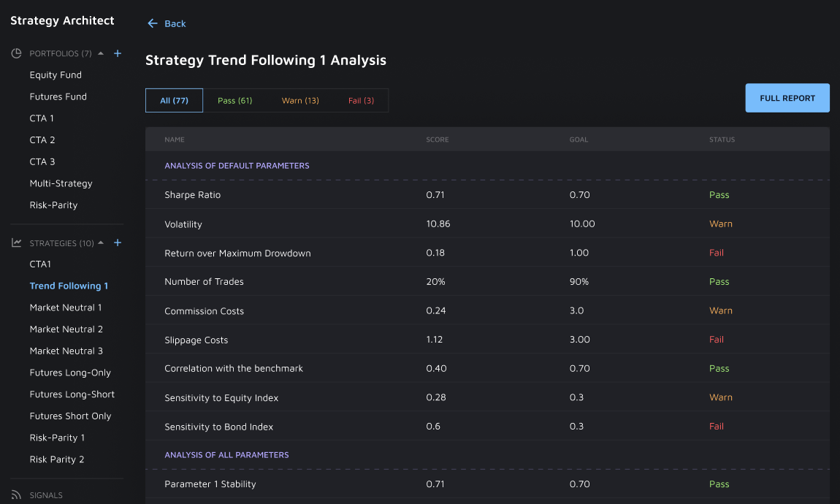Open the Futures Long-Only strategy
840x504 pixels.
tap(70, 373)
